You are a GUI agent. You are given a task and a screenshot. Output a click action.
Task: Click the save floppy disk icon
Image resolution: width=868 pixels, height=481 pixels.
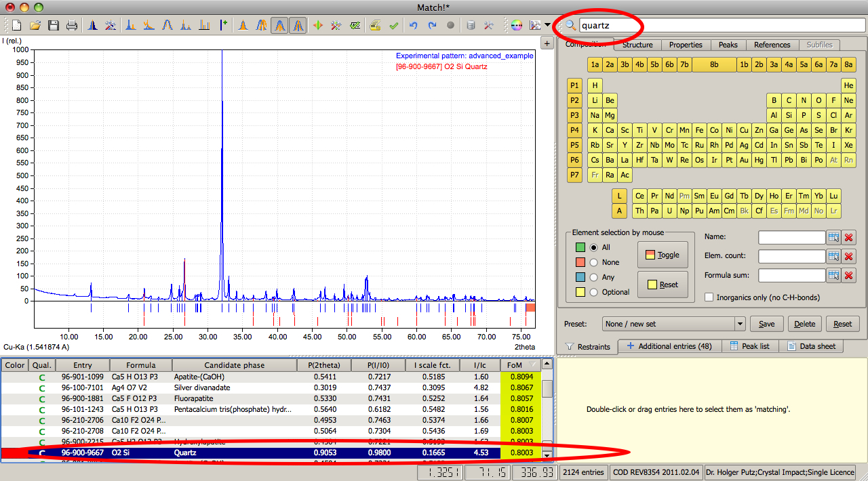(x=54, y=26)
